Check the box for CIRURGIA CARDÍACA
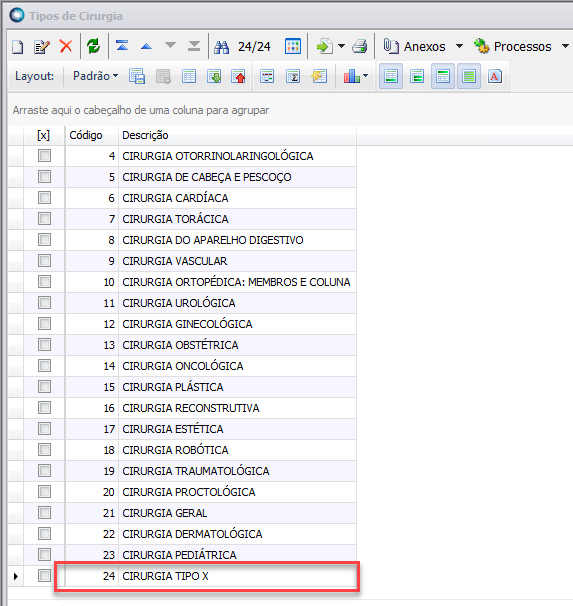 (x=44, y=198)
